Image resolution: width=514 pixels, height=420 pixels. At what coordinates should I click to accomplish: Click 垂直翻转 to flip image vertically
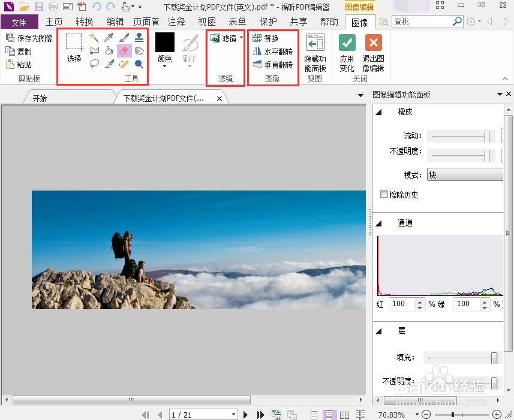pos(276,65)
